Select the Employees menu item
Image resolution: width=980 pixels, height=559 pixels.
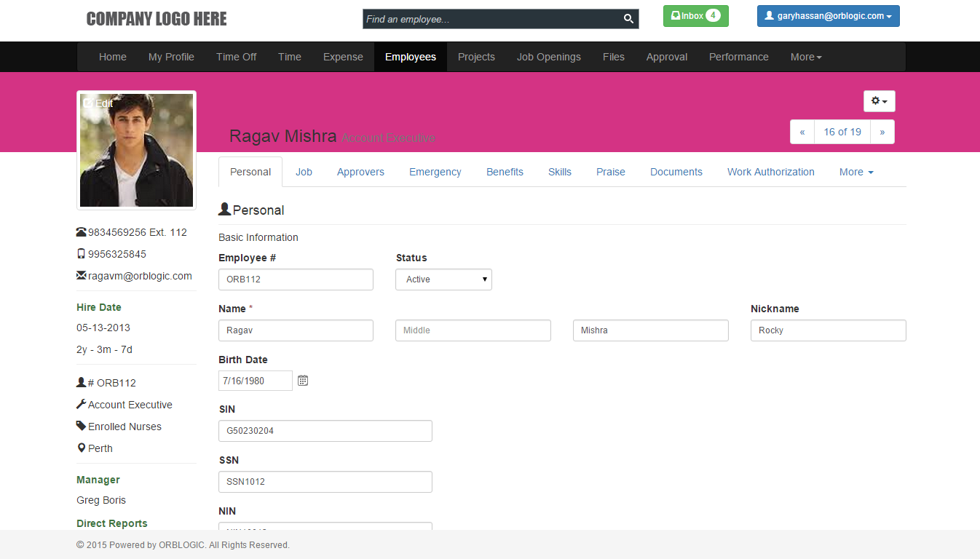click(411, 57)
